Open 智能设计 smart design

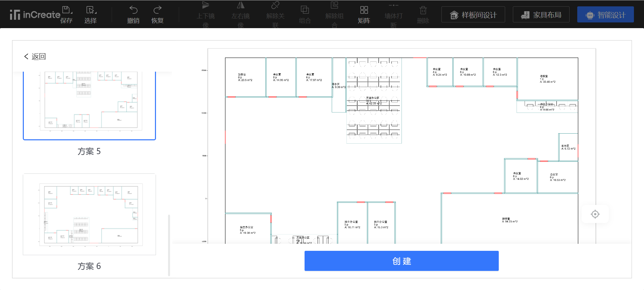point(605,14)
